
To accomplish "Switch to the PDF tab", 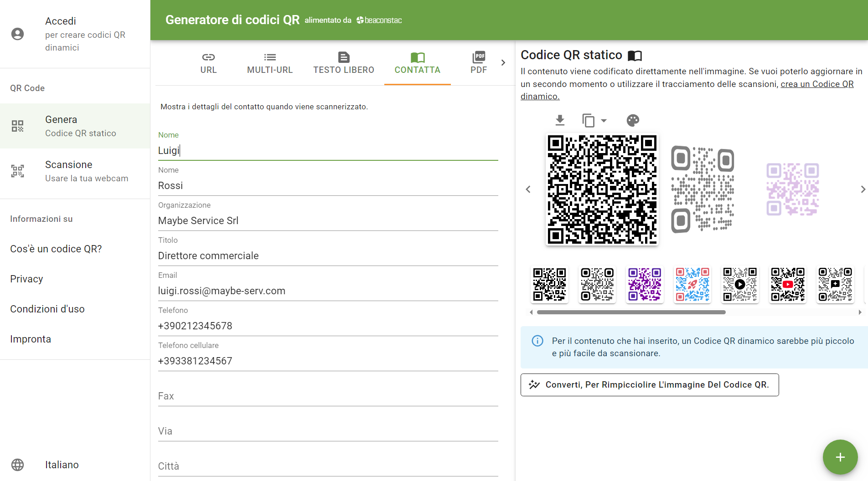I will 479,63.
